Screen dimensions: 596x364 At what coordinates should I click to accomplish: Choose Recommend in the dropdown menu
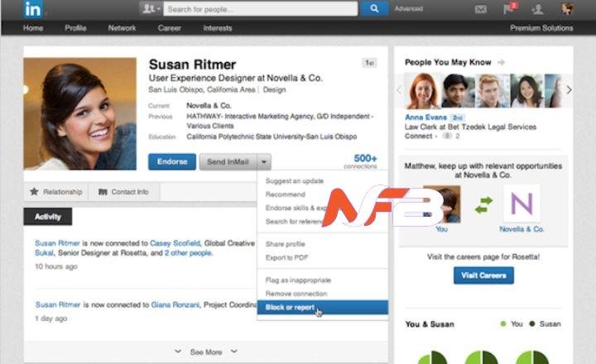(286, 194)
